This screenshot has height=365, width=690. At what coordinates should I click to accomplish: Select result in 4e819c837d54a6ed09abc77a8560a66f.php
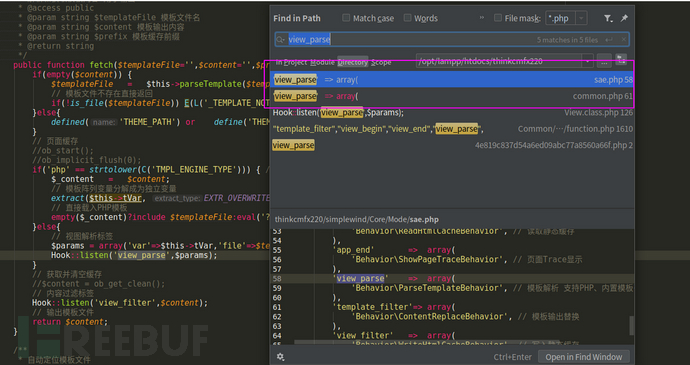click(x=452, y=145)
